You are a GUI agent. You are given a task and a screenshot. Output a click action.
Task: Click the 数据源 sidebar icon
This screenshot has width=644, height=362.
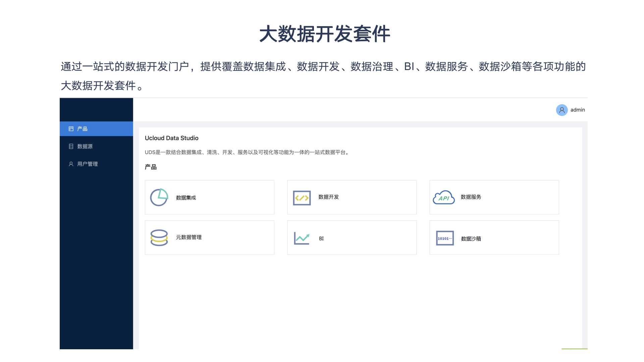[71, 146]
